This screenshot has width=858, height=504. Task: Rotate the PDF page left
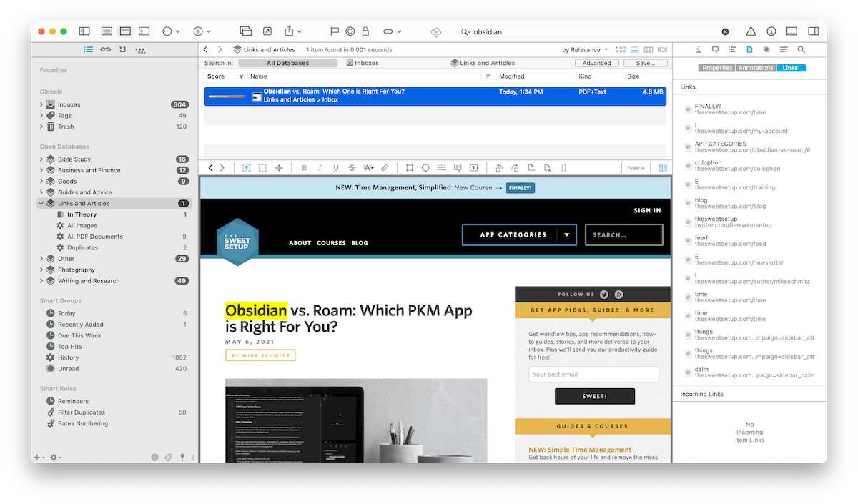(498, 168)
